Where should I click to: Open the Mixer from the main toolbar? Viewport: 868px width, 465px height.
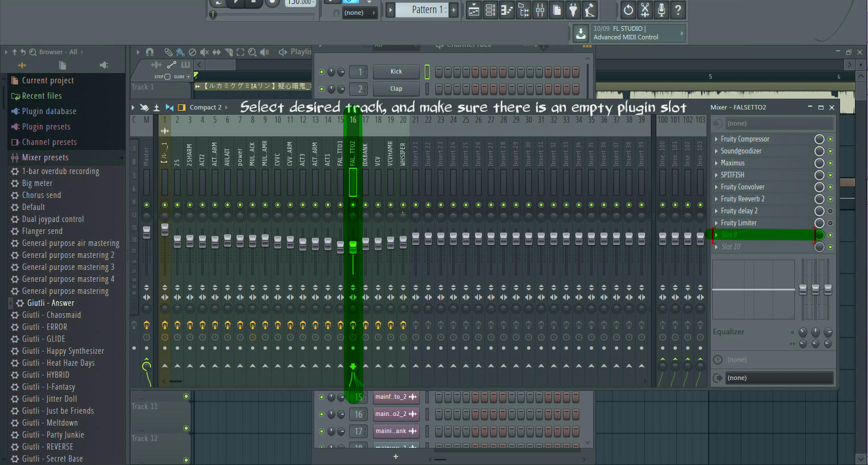pos(540,10)
